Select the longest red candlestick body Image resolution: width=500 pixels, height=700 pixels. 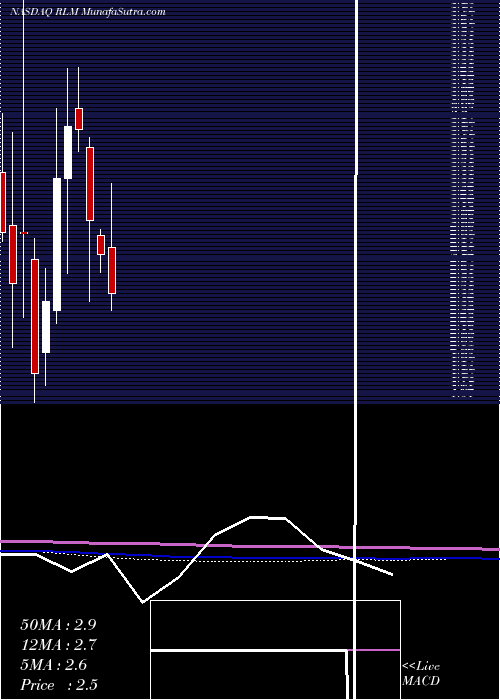35,316
